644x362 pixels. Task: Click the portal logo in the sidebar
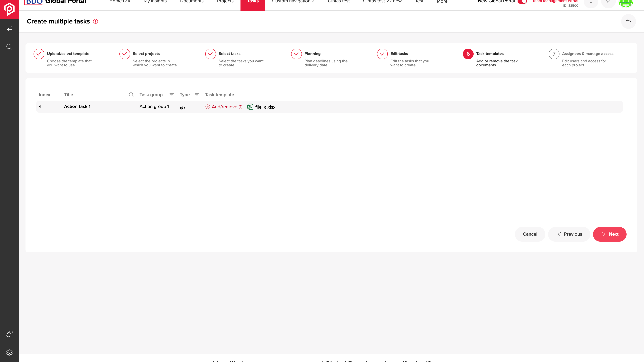coord(9,9)
